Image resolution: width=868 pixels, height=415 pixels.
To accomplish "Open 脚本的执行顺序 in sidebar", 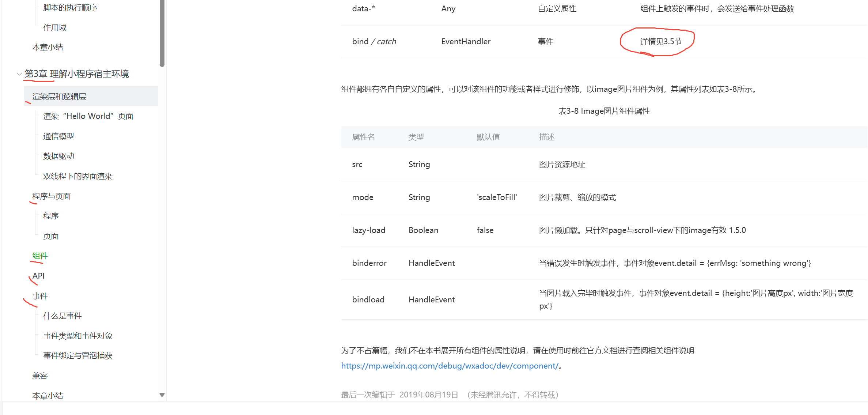I will coord(70,8).
